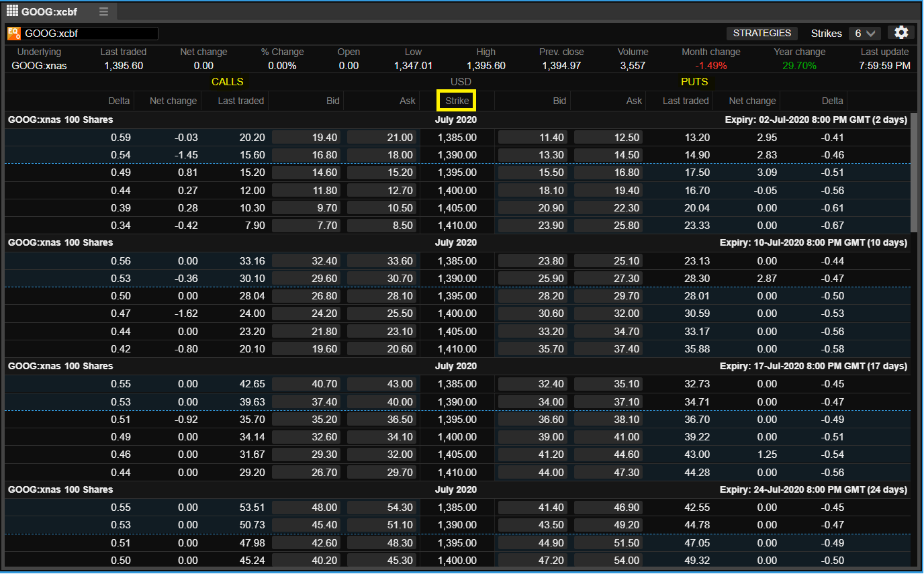This screenshot has height=574, width=924.
Task: Click the Low value 1,347.01
Action: click(413, 66)
